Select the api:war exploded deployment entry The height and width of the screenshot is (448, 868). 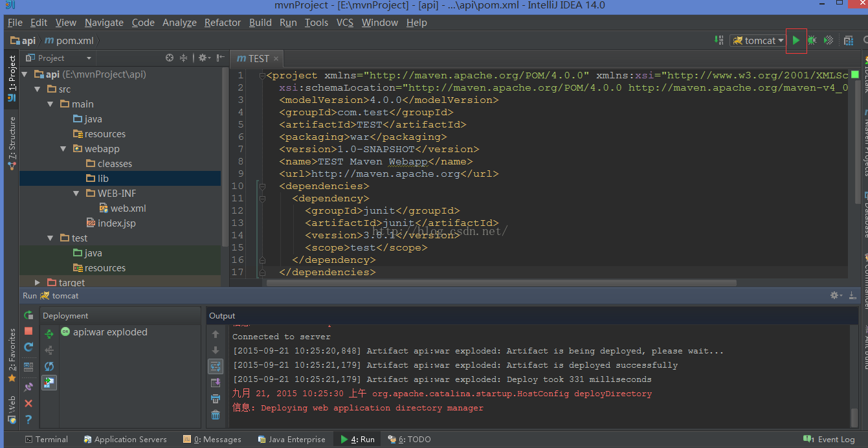pyautogui.click(x=104, y=332)
